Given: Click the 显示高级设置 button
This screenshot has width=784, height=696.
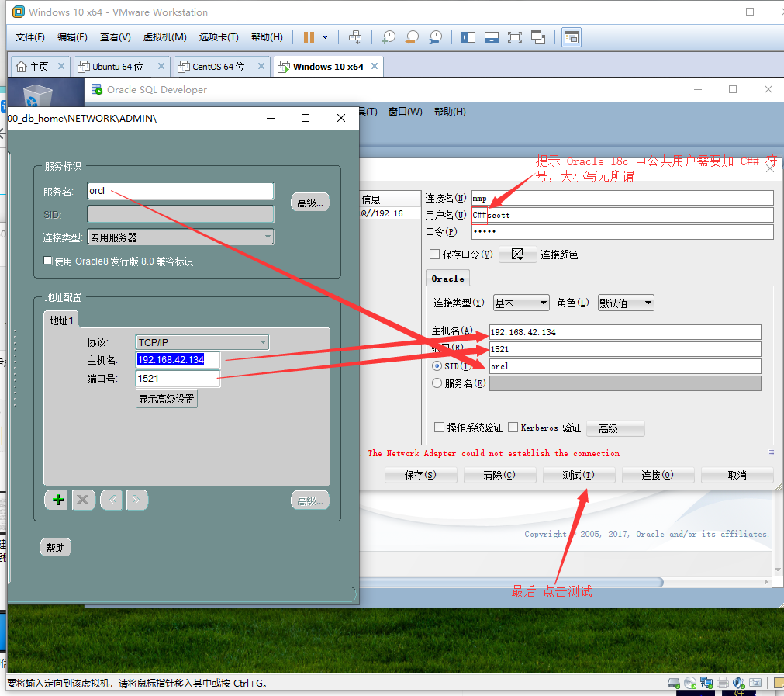Looking at the screenshot, I should (167, 399).
